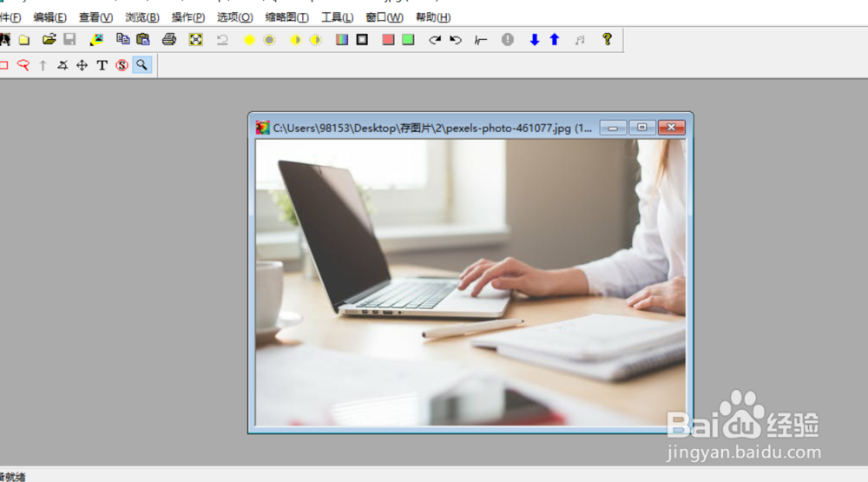Click the solid yellow circle brightness icon

[249, 40]
